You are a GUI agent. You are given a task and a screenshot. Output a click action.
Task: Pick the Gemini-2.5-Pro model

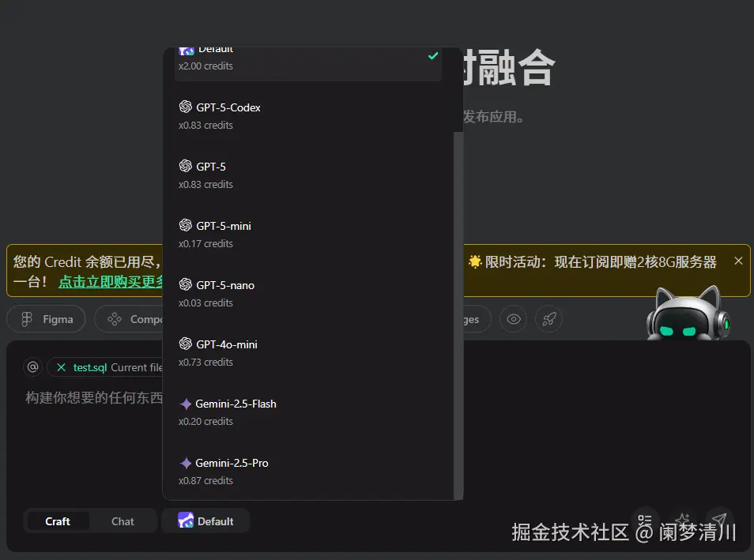[308, 471]
